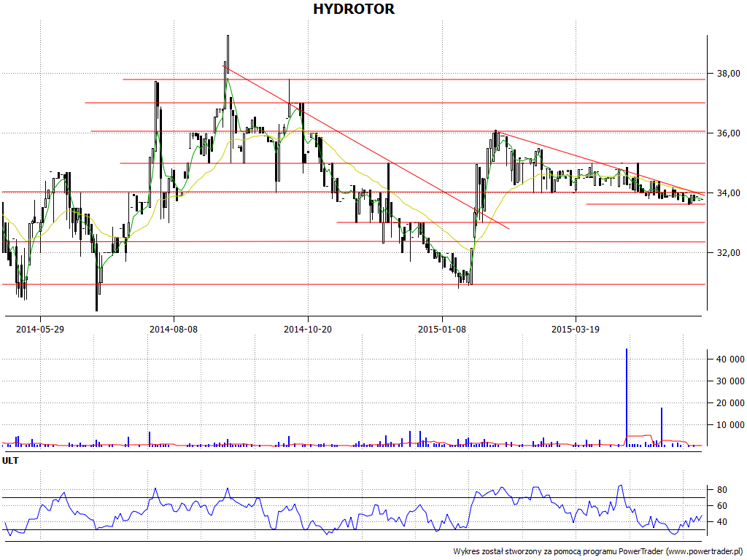Screen dimensions: 747x560
Task: Click the 38,00 price axis label
Action: (x=729, y=74)
